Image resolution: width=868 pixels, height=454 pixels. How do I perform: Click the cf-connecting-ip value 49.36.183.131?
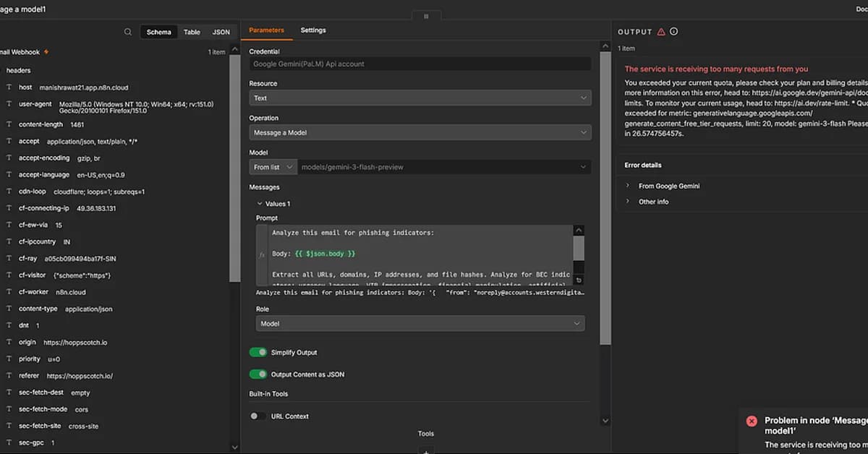click(96, 208)
